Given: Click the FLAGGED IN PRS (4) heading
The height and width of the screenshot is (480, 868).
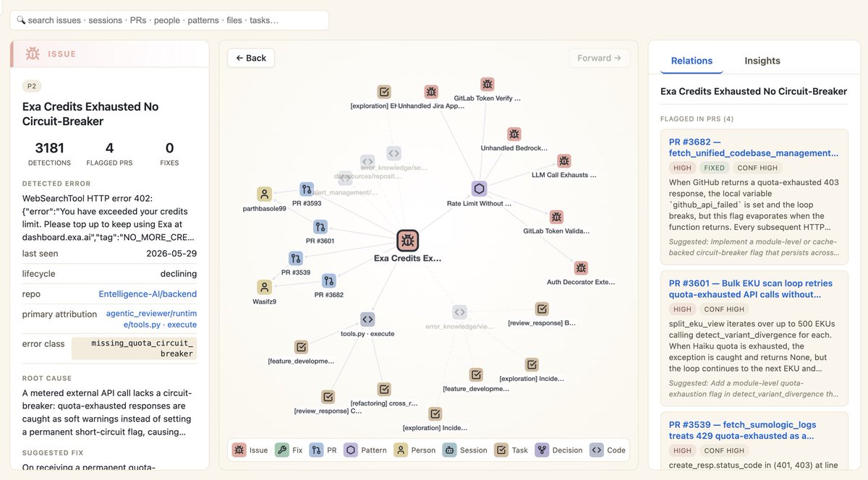Looking at the screenshot, I should coord(697,119).
